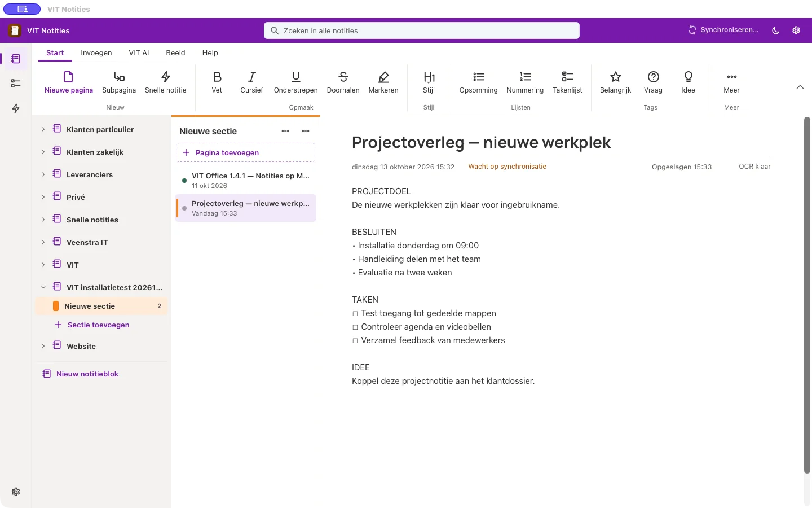
Task: Open the 'VIT Office 1.4.1' page in the list
Action: coord(245,180)
